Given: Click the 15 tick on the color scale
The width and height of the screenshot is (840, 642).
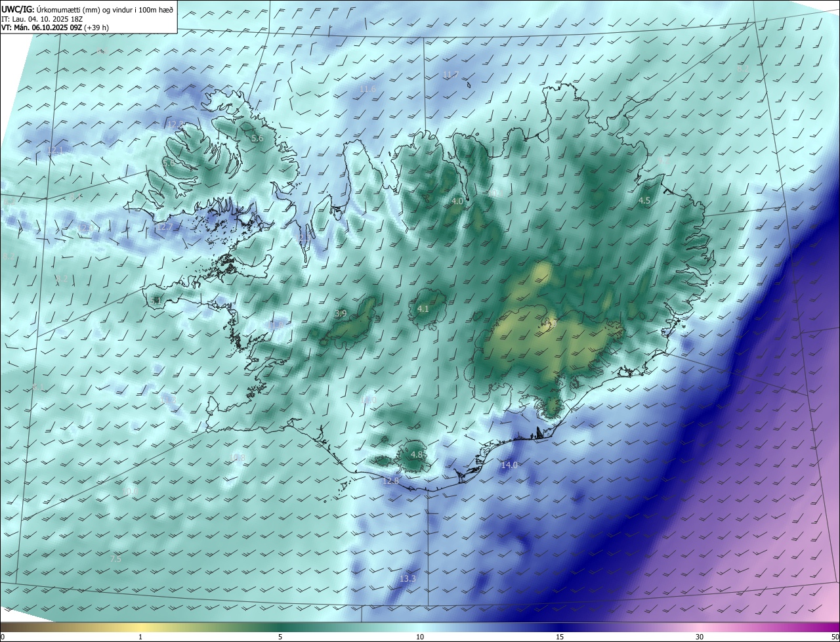Looking at the screenshot, I should point(560,637).
